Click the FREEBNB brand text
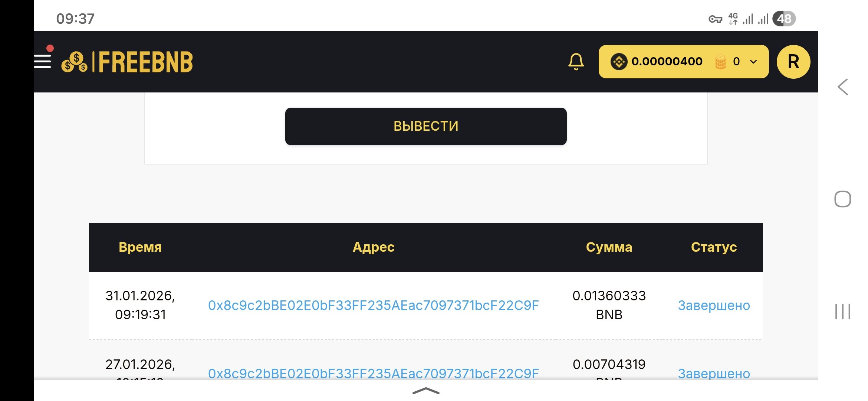This screenshot has width=868, height=401. click(x=146, y=62)
